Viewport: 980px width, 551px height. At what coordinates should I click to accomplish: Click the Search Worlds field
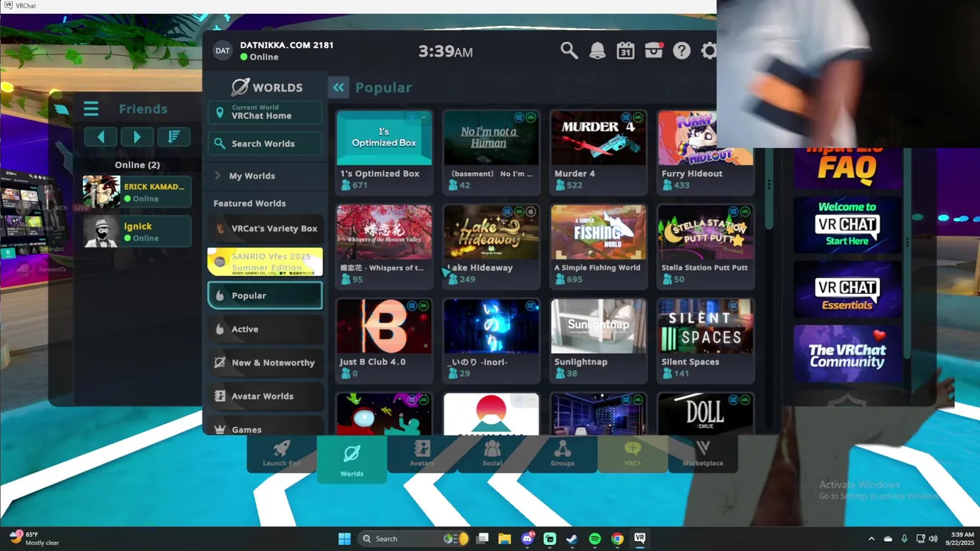pyautogui.click(x=265, y=143)
